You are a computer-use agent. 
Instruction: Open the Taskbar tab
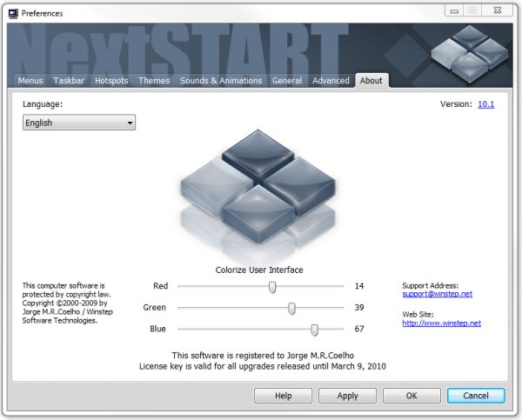click(69, 81)
